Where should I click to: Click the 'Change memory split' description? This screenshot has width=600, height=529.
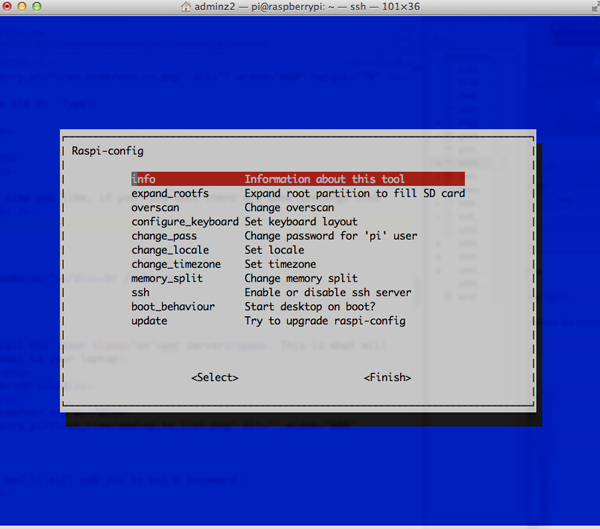tap(301, 278)
